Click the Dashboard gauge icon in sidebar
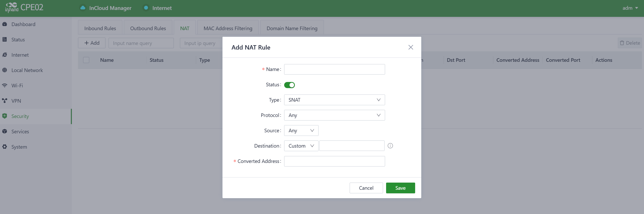The height and width of the screenshot is (214, 644). pos(5,24)
